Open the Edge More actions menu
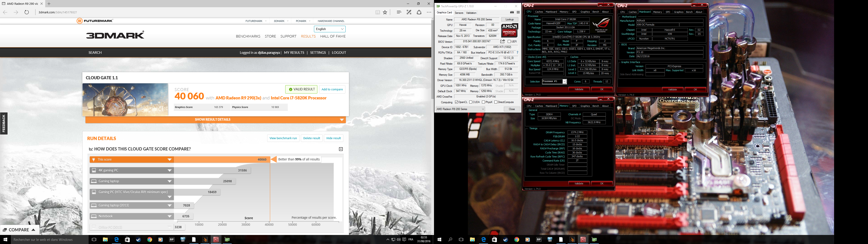Screen dimensions: 868x244 coord(429,12)
